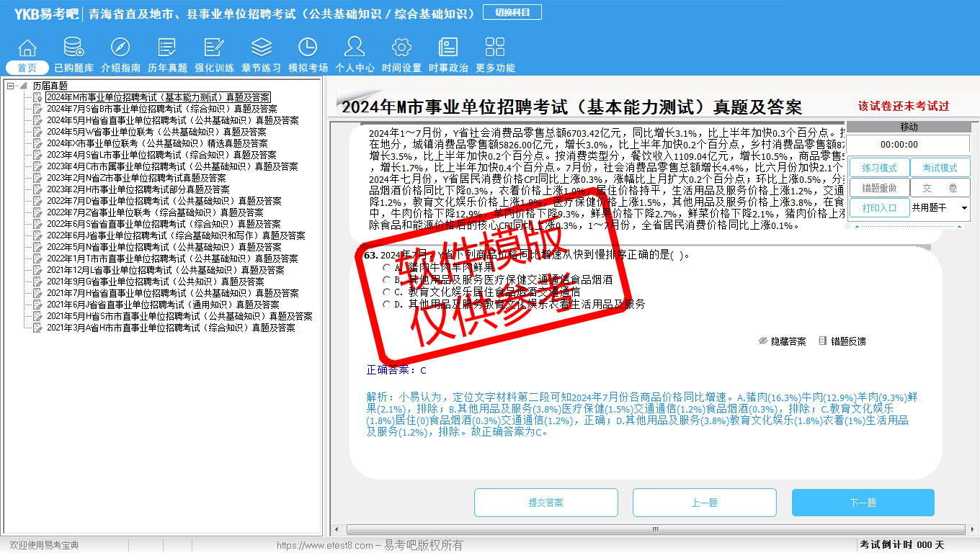Click the 提交答案 submit button

[x=545, y=503]
